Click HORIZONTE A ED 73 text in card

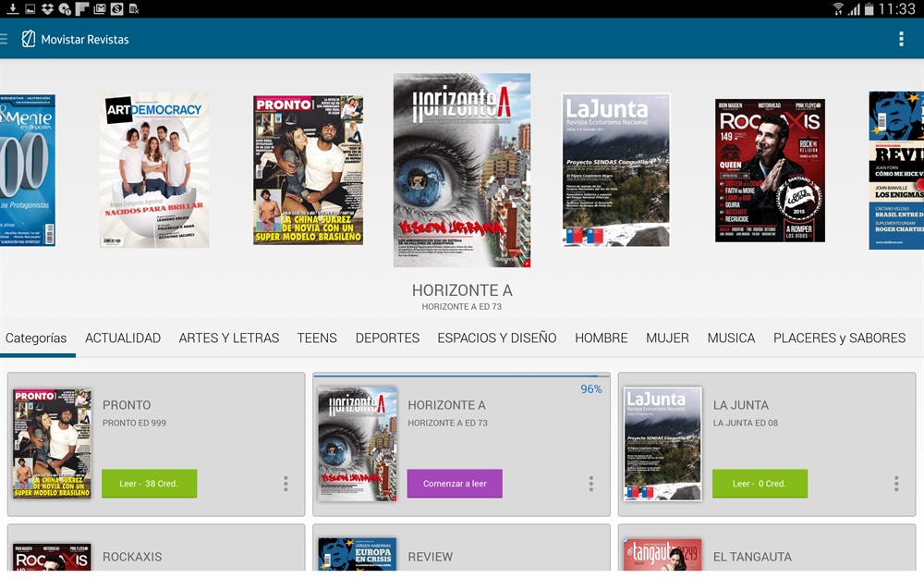[448, 423]
